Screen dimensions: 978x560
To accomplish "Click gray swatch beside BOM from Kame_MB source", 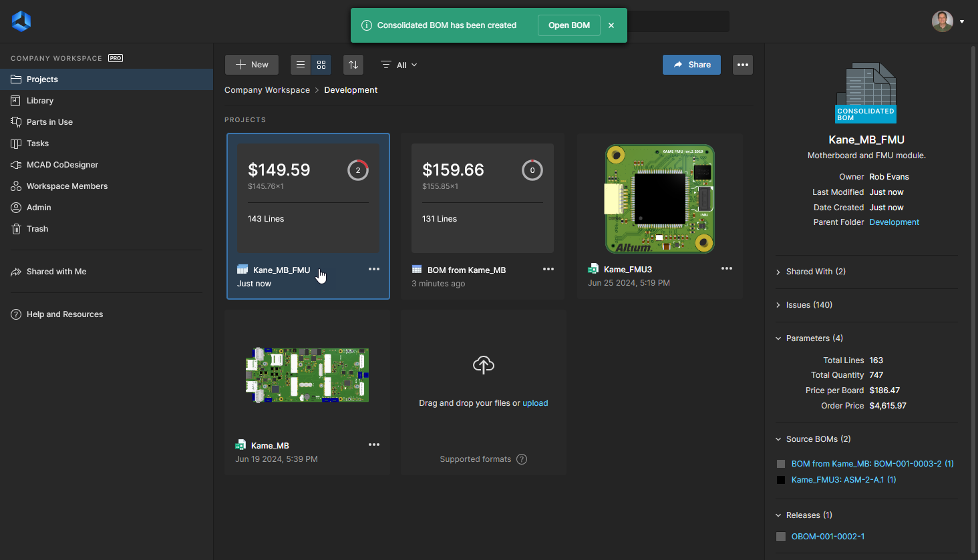I will click(x=781, y=464).
